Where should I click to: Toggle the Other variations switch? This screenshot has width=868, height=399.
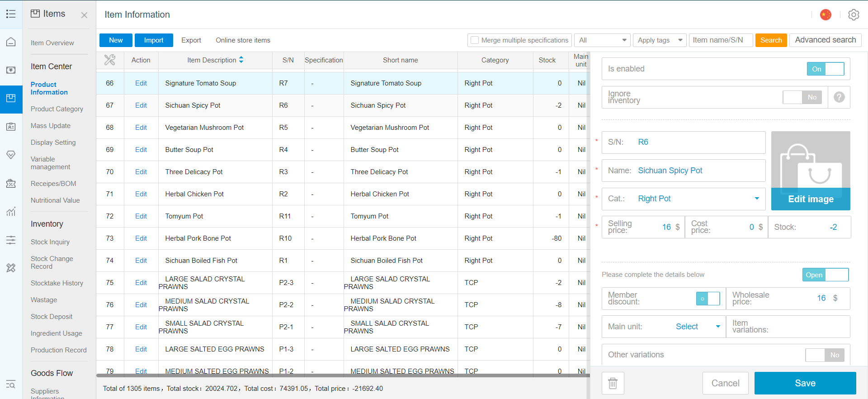[x=825, y=355]
